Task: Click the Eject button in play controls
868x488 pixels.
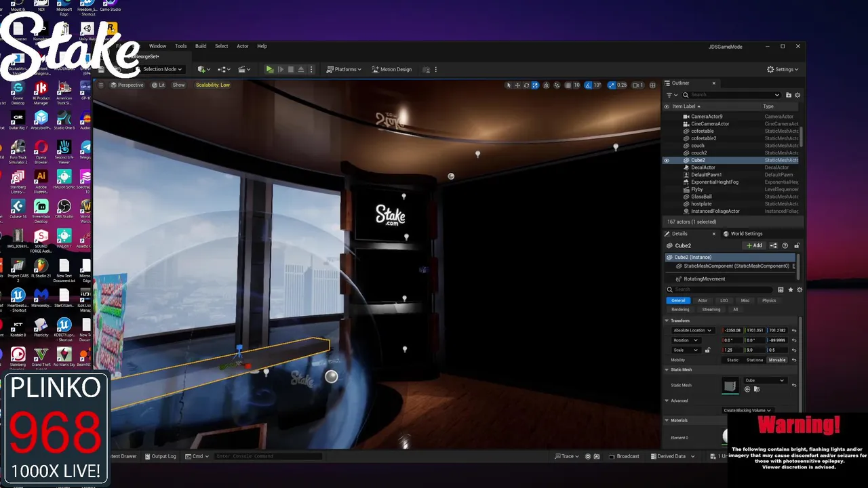Action: tap(302, 69)
